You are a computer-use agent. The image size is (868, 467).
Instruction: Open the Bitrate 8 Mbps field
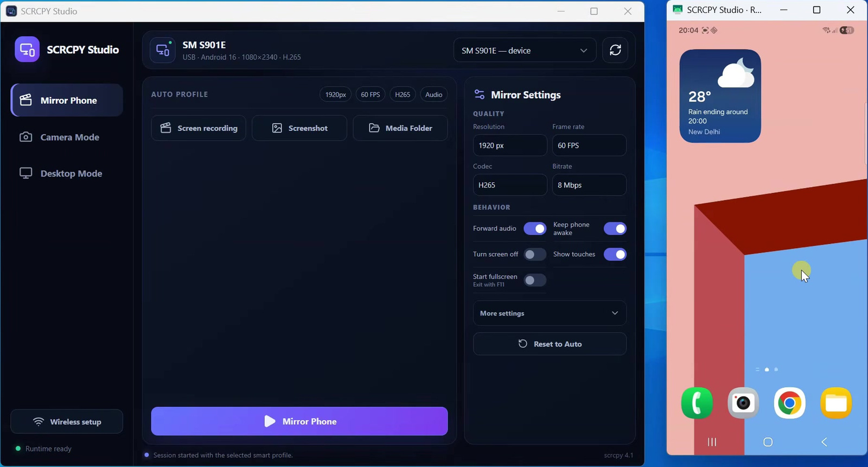pos(589,185)
